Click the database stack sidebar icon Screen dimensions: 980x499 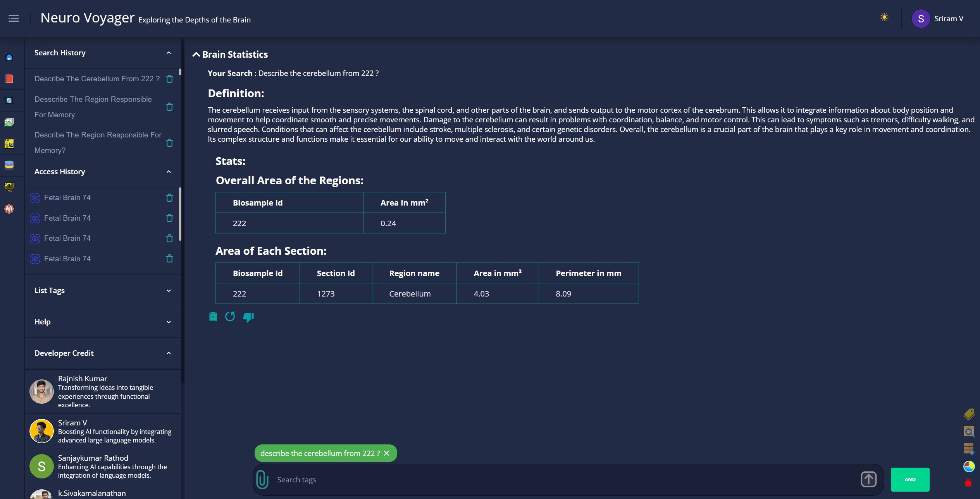click(9, 165)
